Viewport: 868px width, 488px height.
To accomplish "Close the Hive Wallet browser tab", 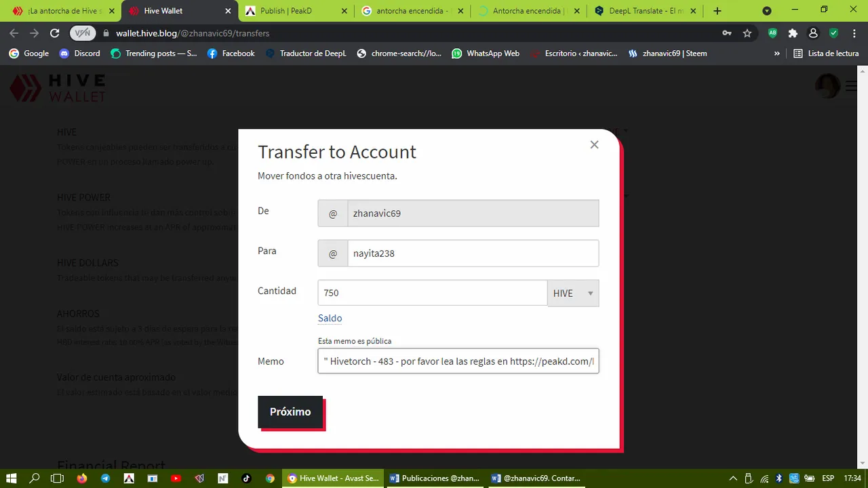I will tap(229, 11).
